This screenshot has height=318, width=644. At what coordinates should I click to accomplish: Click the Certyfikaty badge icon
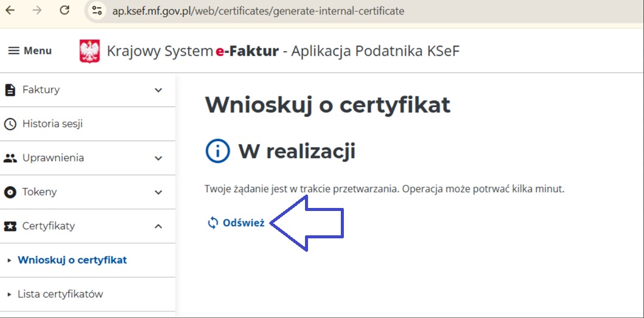10,226
